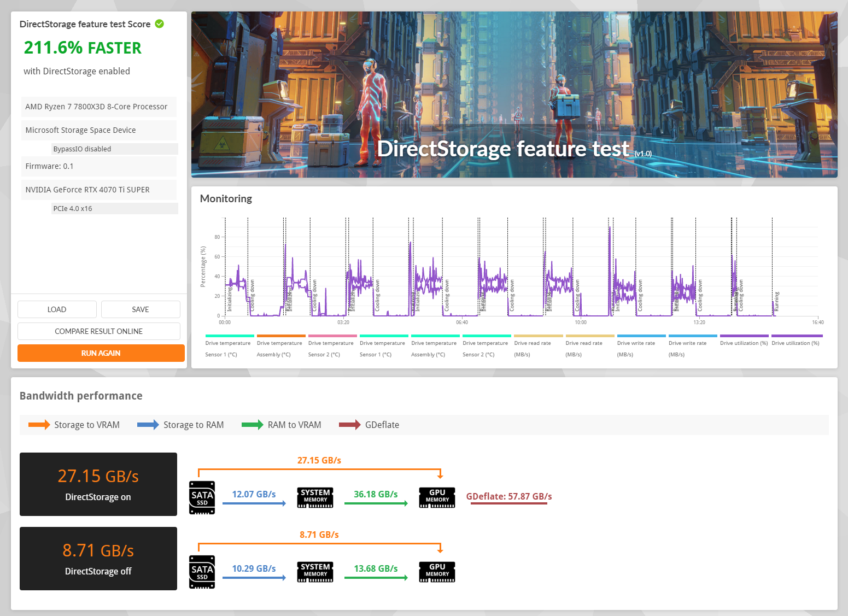Click the GPU Memory chip beside the GDeflate result
This screenshot has height=616, width=848.
[x=437, y=497]
